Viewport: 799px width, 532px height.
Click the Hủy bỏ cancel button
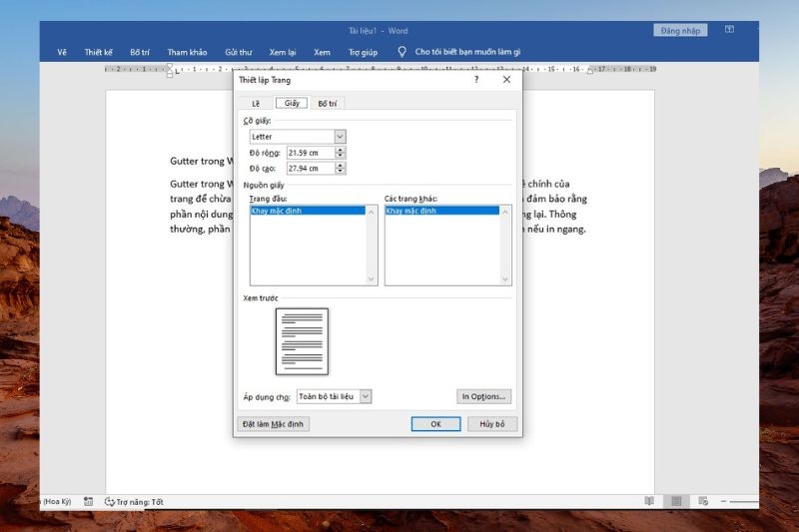pyautogui.click(x=491, y=424)
